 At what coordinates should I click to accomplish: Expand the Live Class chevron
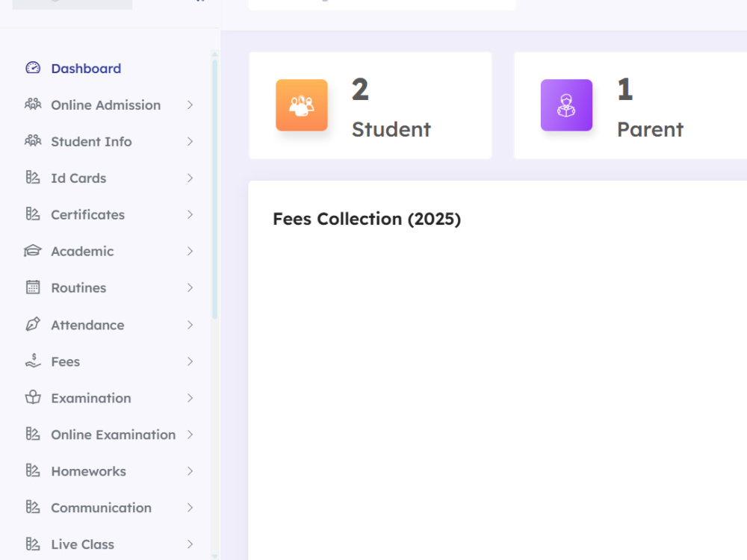(190, 544)
